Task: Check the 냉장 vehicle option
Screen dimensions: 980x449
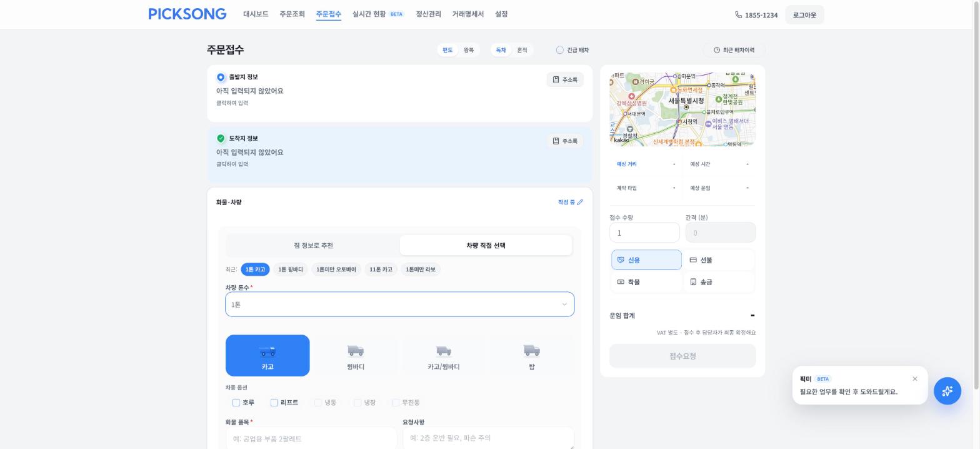Action: pos(357,403)
